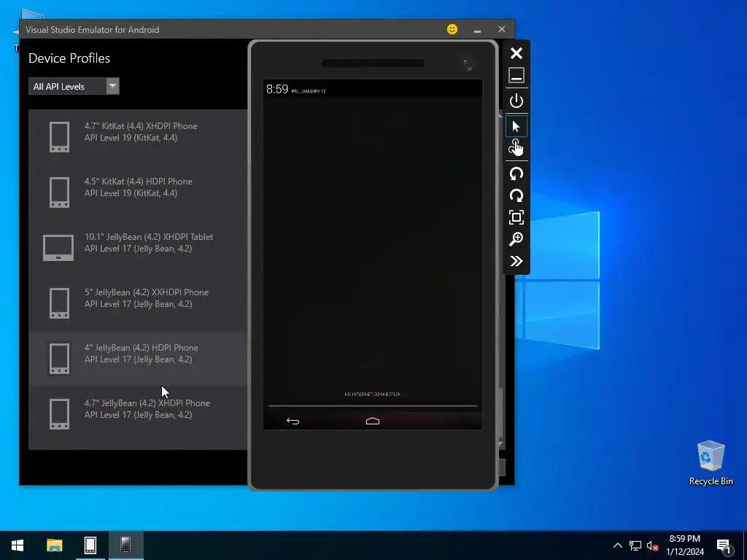Select 4" JellyBean (4.2) HDPI Phone profile

138,358
